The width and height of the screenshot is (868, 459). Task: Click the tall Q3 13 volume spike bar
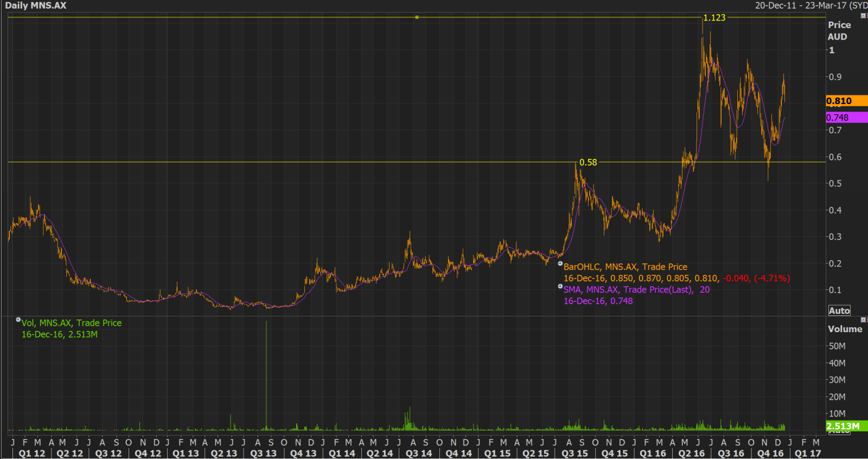click(x=266, y=376)
